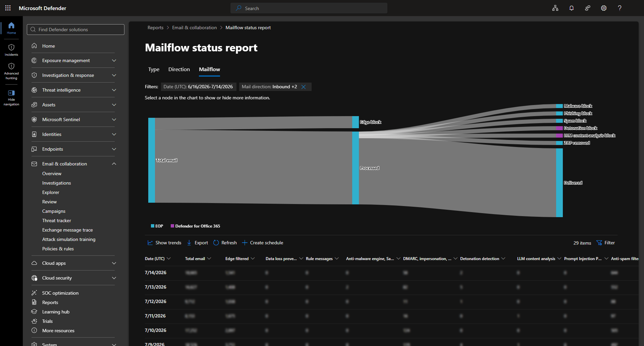Screen dimensions: 644x346
Task: Expand the Cloud security chevron
Action: pos(114,278)
